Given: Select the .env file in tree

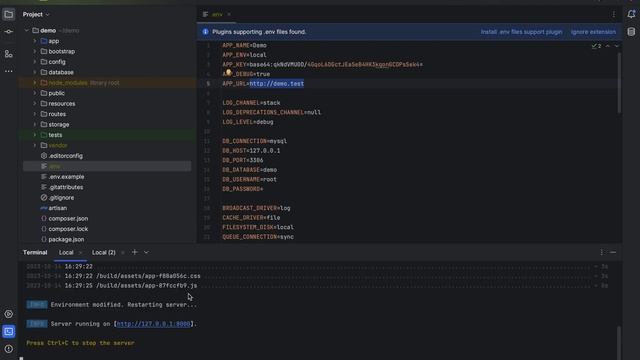Looking at the screenshot, I should point(107,166).
